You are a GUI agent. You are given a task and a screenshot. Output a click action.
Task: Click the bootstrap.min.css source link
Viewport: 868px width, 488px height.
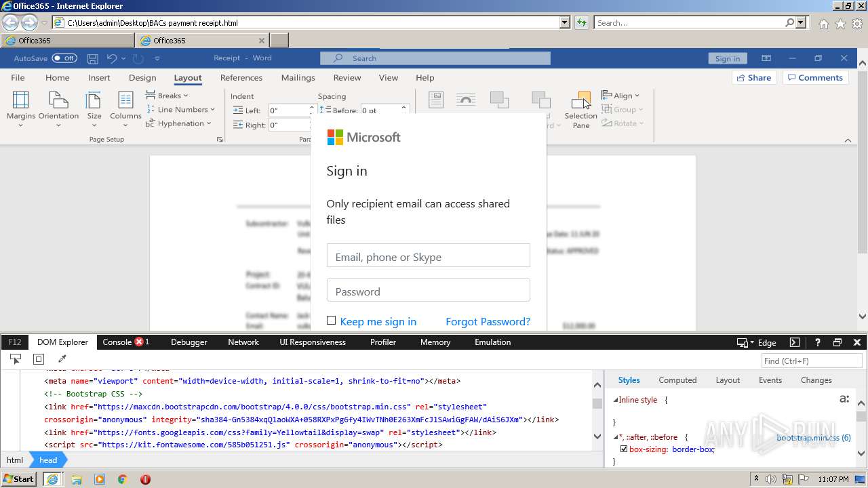tap(814, 438)
